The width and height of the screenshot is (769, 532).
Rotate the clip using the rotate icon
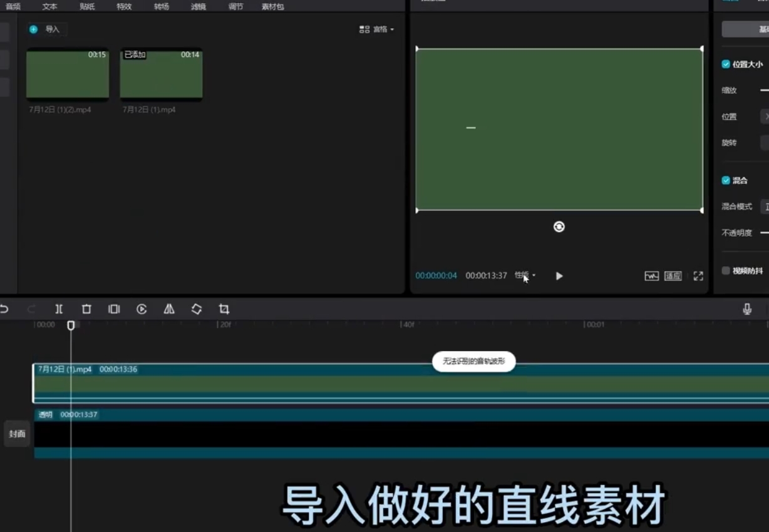(197, 309)
